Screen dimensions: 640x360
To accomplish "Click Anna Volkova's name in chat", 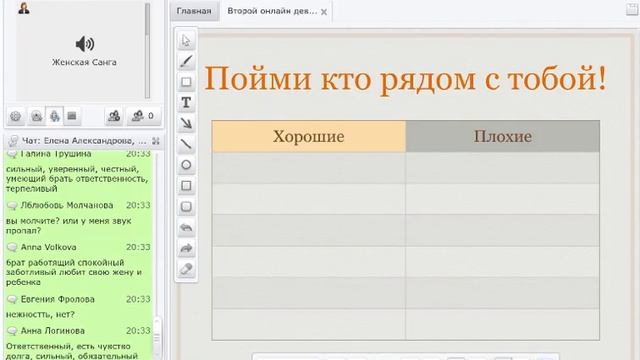I will (49, 247).
